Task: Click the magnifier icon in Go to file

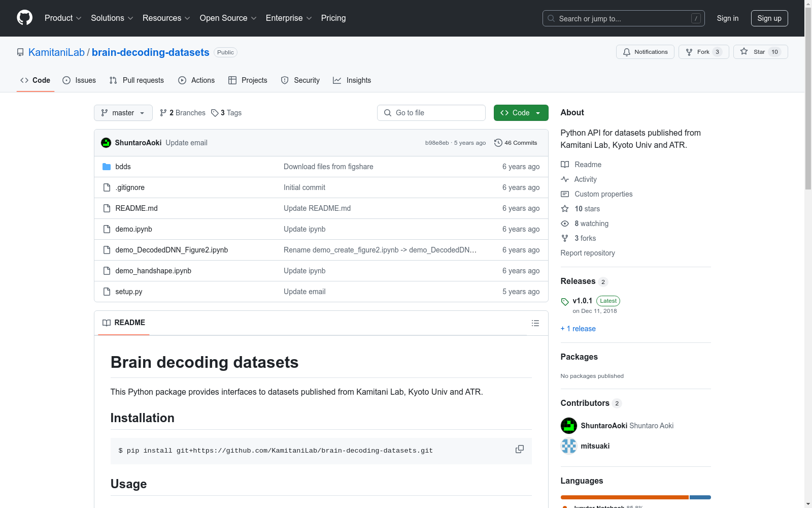Action: tap(388, 113)
